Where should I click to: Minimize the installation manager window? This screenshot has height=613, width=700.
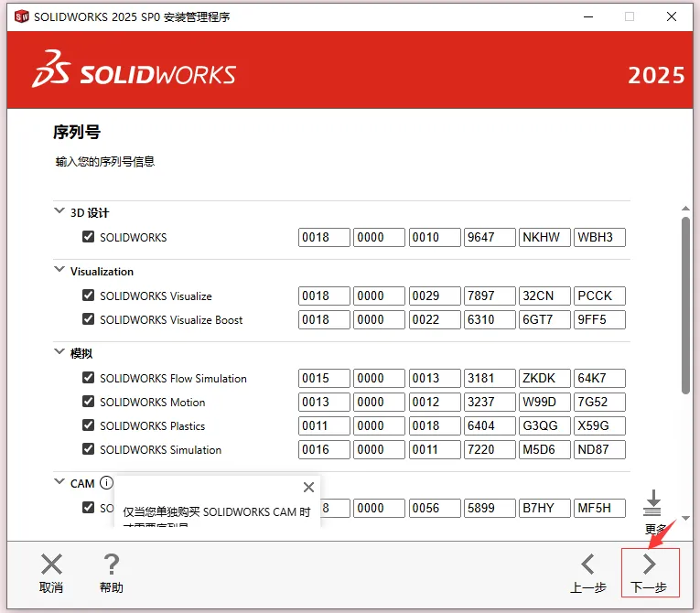click(x=588, y=17)
